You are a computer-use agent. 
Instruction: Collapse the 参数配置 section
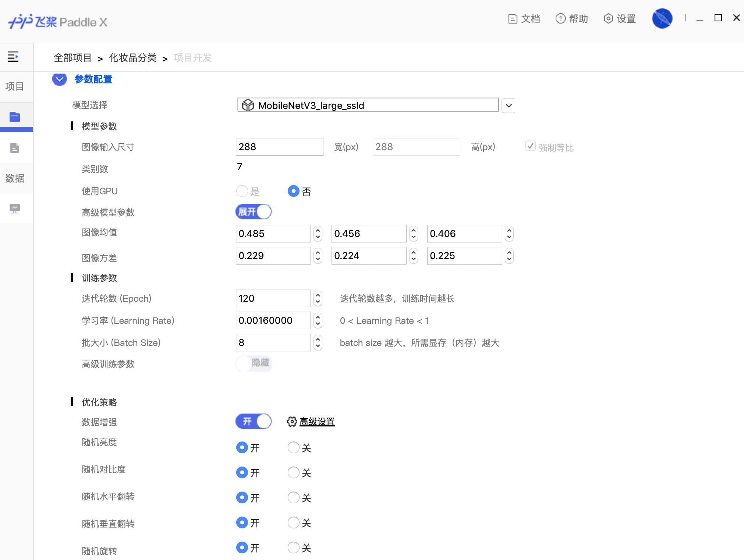(x=59, y=79)
